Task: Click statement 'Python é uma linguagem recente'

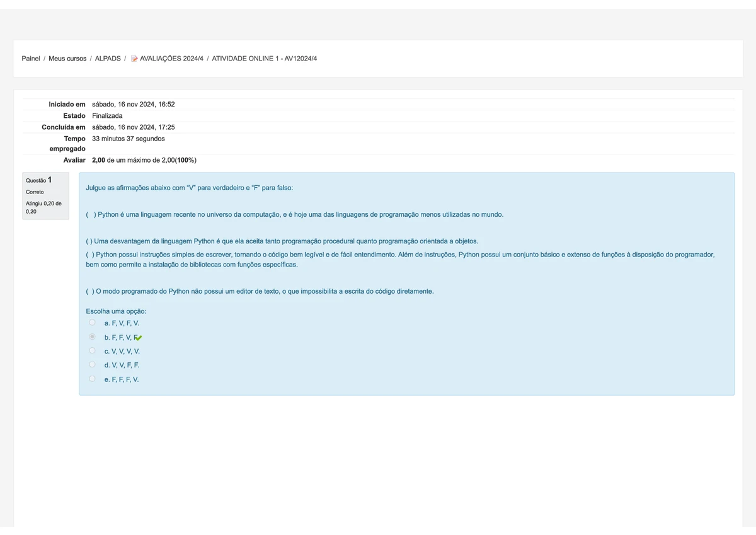Action: coord(295,215)
